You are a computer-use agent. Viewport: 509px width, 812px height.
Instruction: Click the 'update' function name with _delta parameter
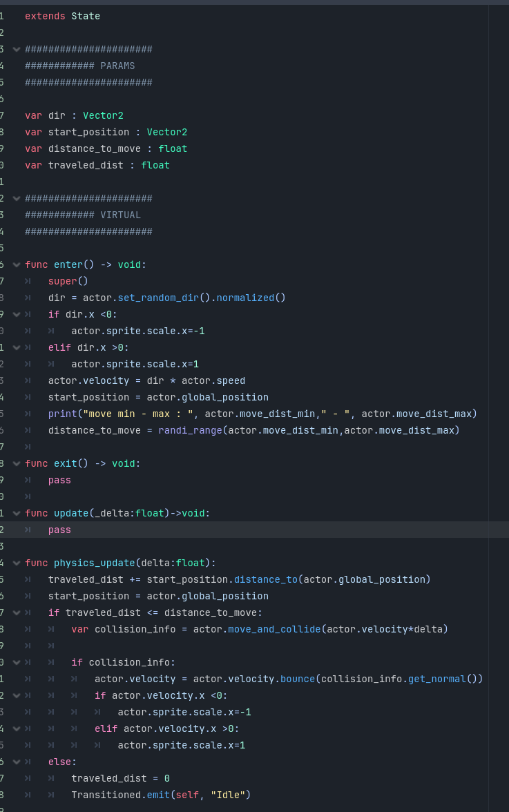[x=71, y=513]
